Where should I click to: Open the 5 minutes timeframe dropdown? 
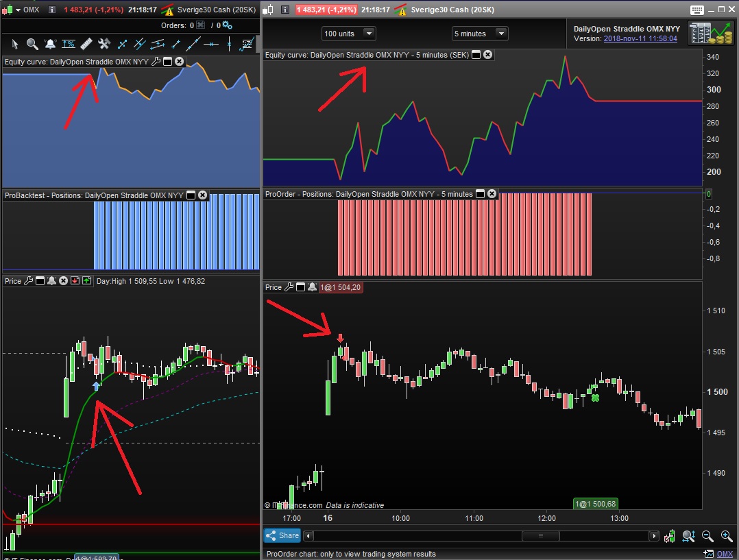(x=479, y=34)
